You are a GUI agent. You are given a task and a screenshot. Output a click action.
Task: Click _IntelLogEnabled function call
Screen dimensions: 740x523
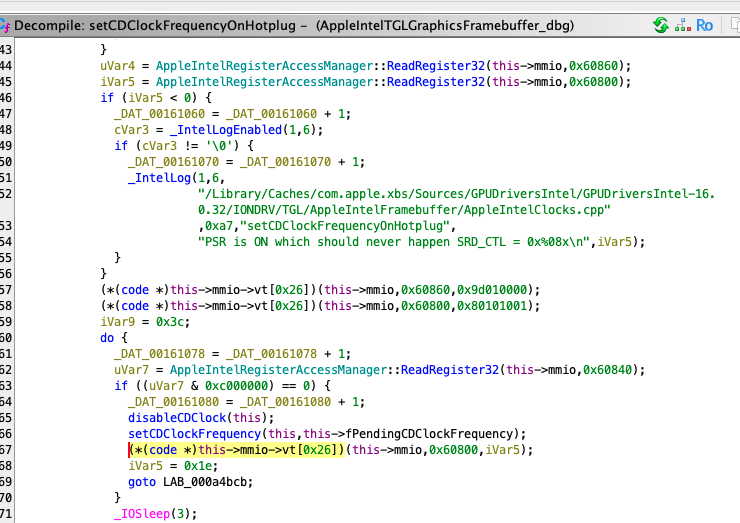(x=226, y=130)
